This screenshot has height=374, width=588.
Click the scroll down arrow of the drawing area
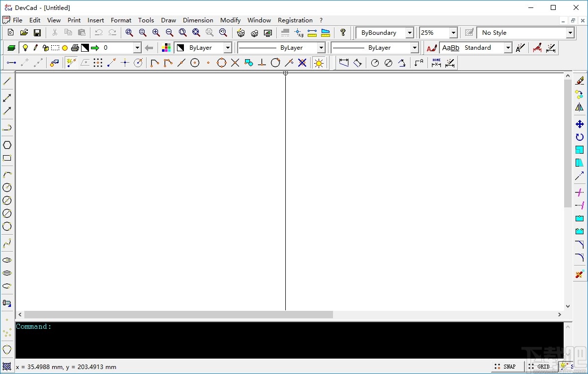[x=568, y=306]
